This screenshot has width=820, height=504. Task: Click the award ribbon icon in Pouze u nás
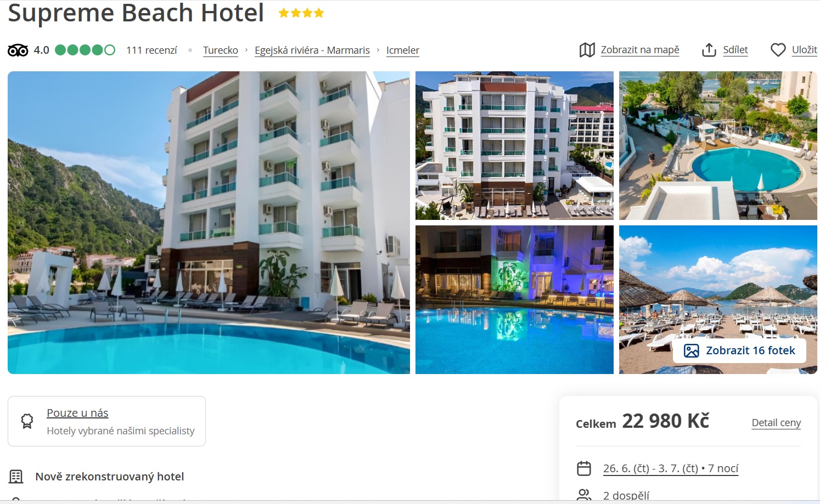point(27,421)
